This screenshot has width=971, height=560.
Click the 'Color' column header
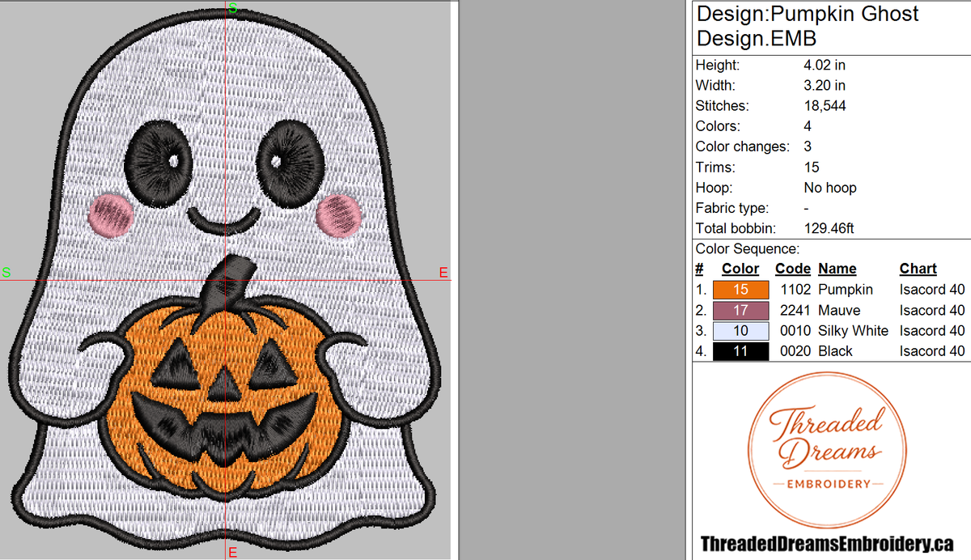[x=740, y=269]
